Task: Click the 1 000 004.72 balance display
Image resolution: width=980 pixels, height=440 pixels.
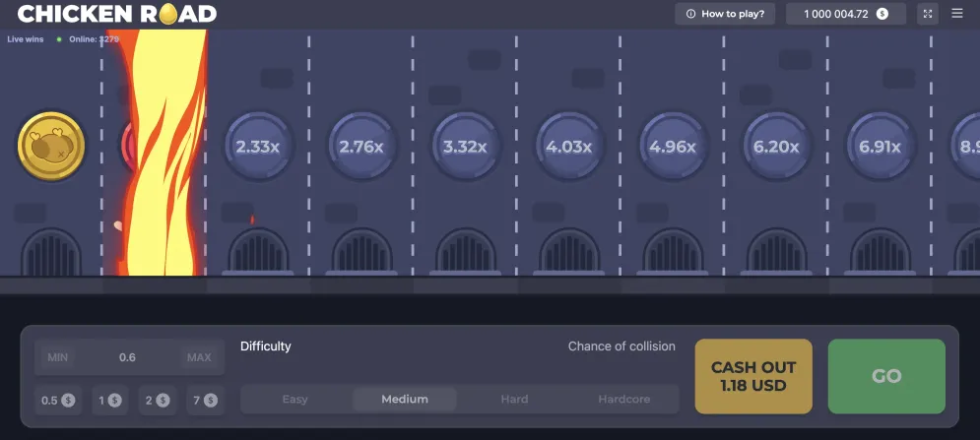Action: pyautogui.click(x=846, y=14)
